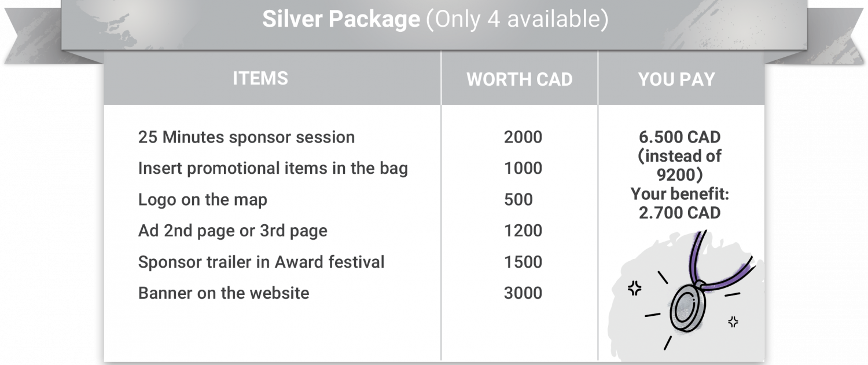Click the WORTH CAD column header
868x365 pixels.
click(x=520, y=79)
